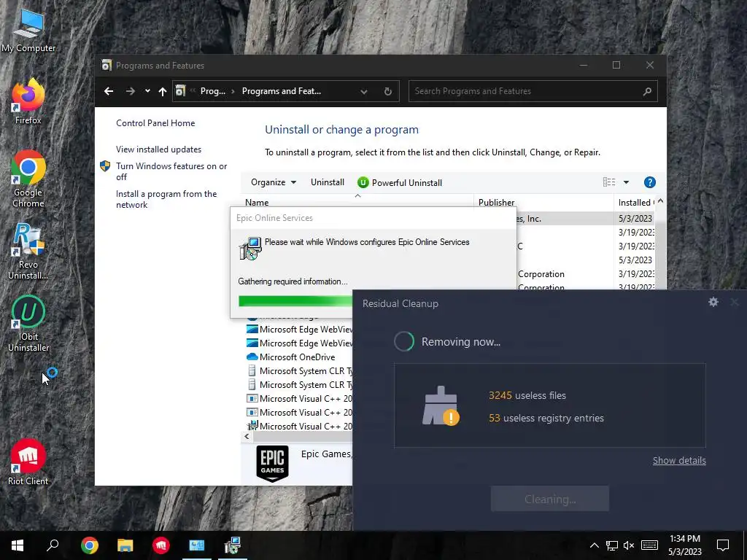
Task: Unmute the volume tray icon
Action: tap(629, 545)
